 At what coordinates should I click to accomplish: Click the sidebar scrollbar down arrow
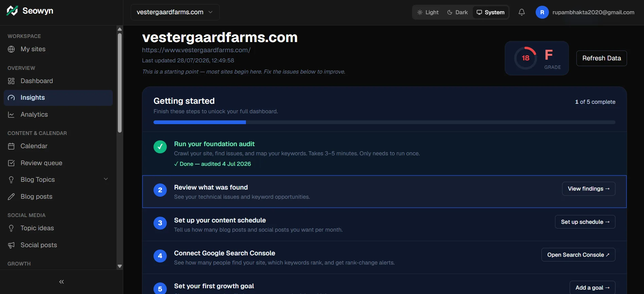(x=120, y=266)
